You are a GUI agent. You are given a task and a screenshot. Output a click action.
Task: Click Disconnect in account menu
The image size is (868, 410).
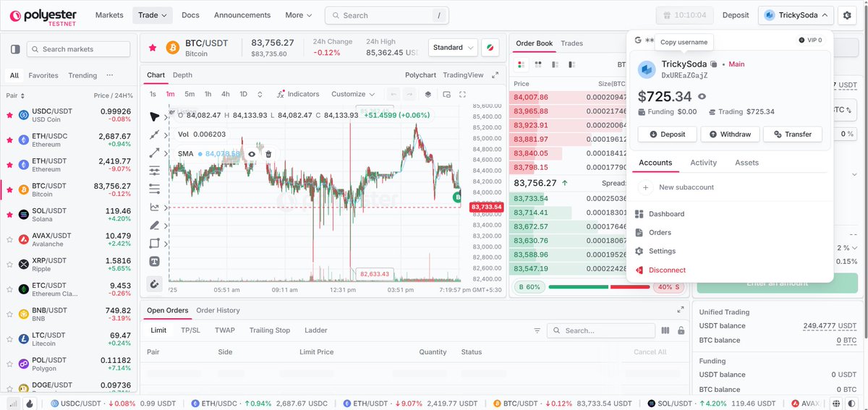pos(660,270)
